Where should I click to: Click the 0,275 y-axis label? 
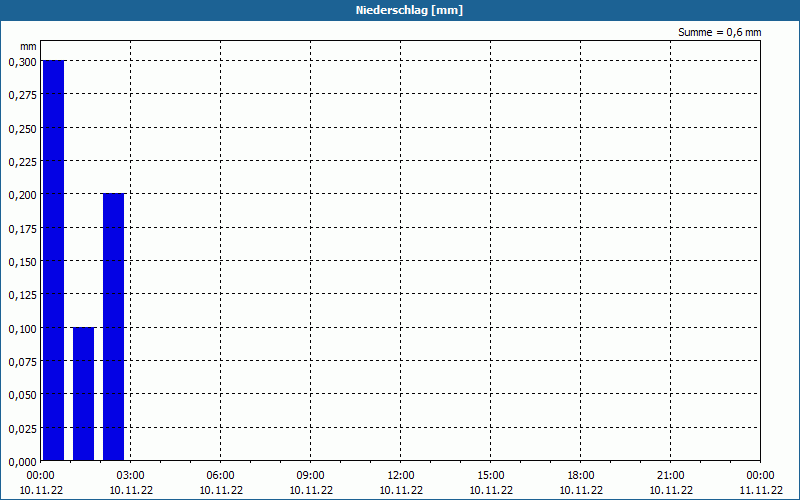click(23, 95)
